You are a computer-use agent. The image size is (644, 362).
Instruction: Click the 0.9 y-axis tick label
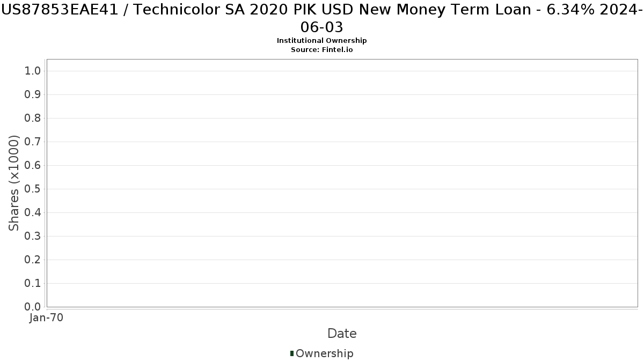point(33,95)
